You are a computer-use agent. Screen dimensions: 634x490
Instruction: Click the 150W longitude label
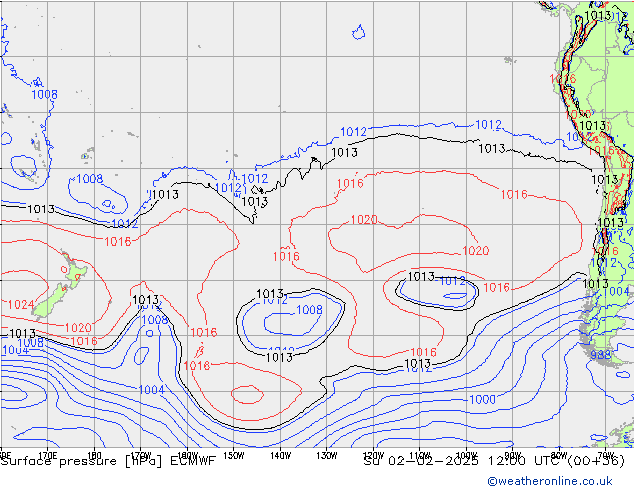coord(233,454)
